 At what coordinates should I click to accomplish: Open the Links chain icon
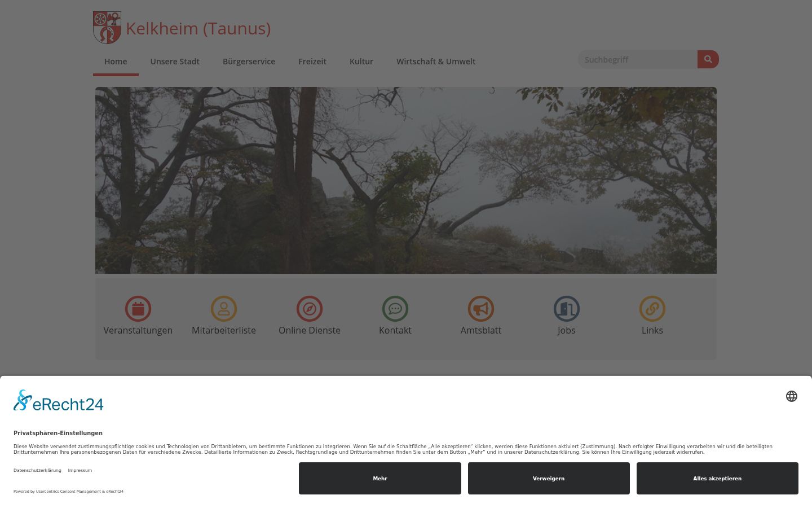point(652,309)
